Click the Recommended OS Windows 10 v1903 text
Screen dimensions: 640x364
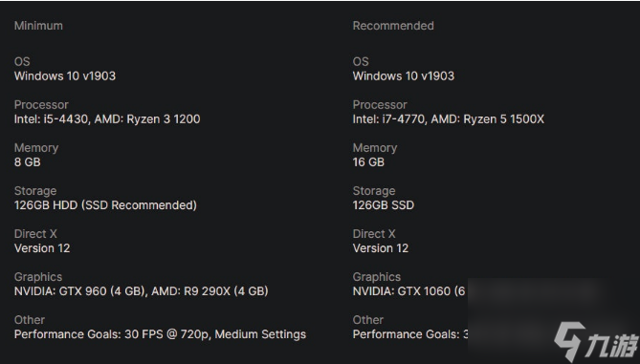(x=404, y=75)
